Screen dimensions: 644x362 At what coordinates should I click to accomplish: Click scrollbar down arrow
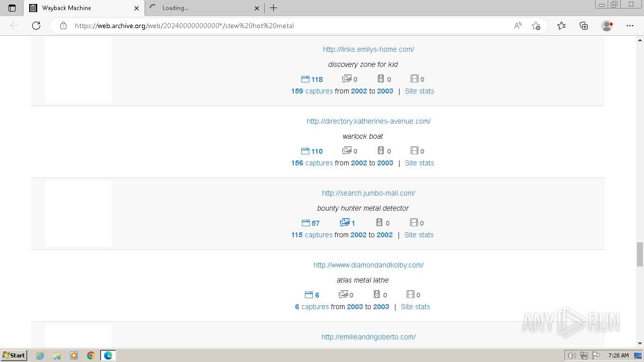click(x=640, y=343)
